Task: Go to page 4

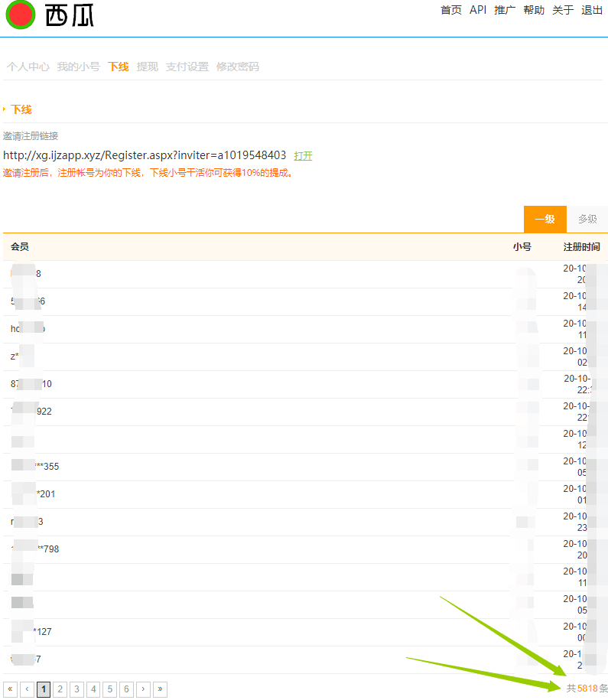Action: [93, 689]
